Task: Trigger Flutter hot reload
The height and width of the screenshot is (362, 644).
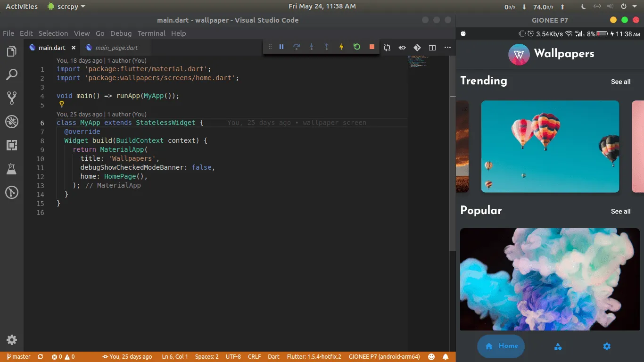Action: click(x=341, y=47)
